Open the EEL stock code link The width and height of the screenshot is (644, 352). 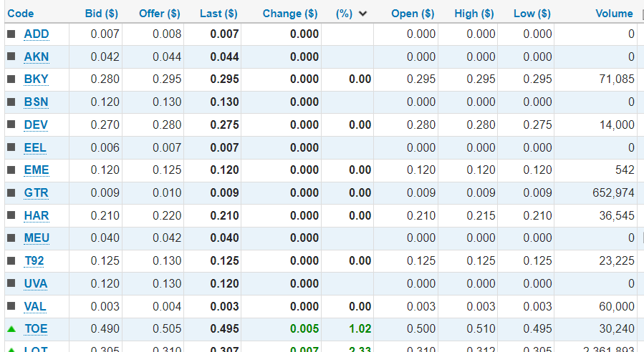coord(35,147)
